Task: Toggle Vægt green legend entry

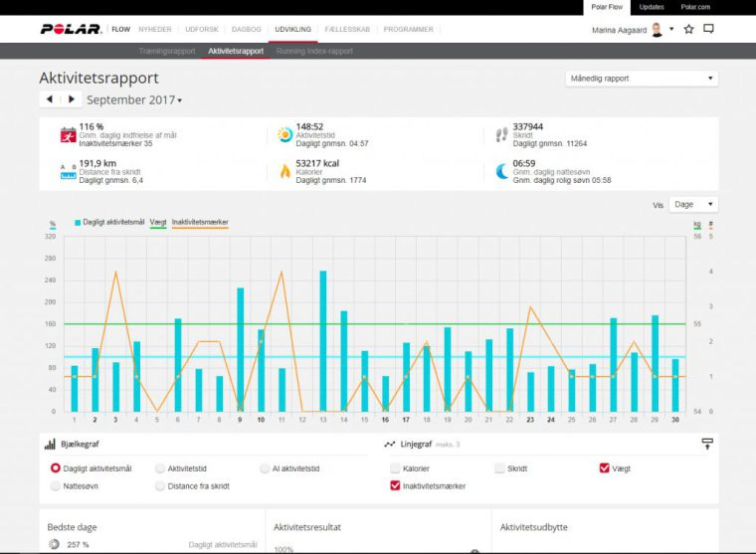Action: [x=158, y=222]
